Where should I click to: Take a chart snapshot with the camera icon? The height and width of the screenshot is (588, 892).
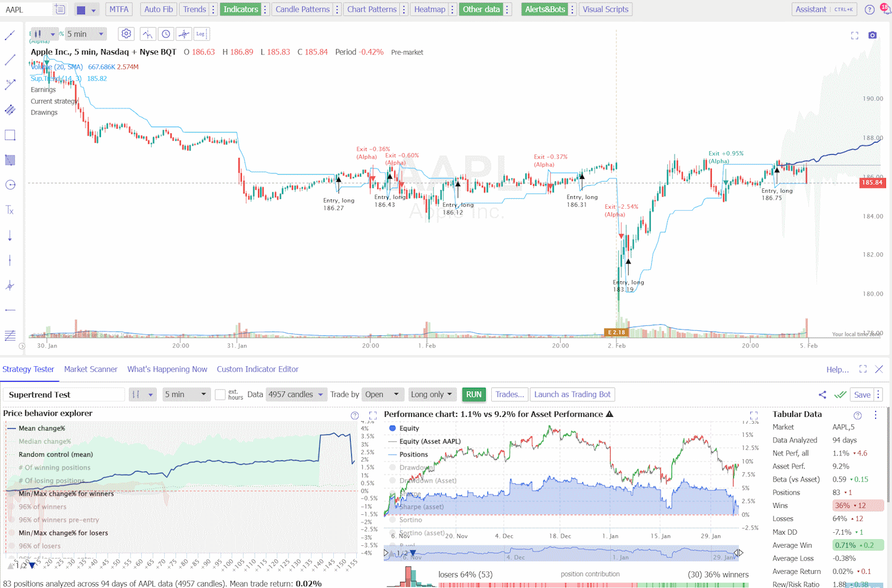872,35
